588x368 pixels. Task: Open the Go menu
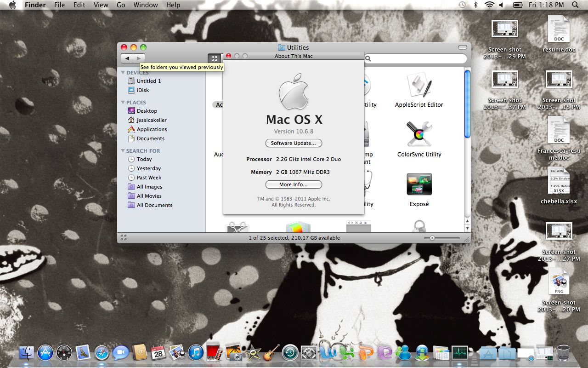(x=121, y=5)
